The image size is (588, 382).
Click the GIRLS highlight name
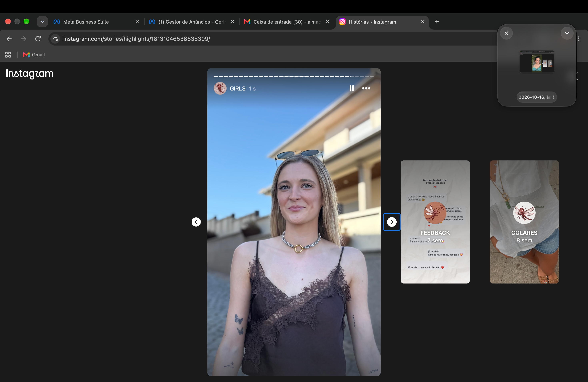pos(237,89)
